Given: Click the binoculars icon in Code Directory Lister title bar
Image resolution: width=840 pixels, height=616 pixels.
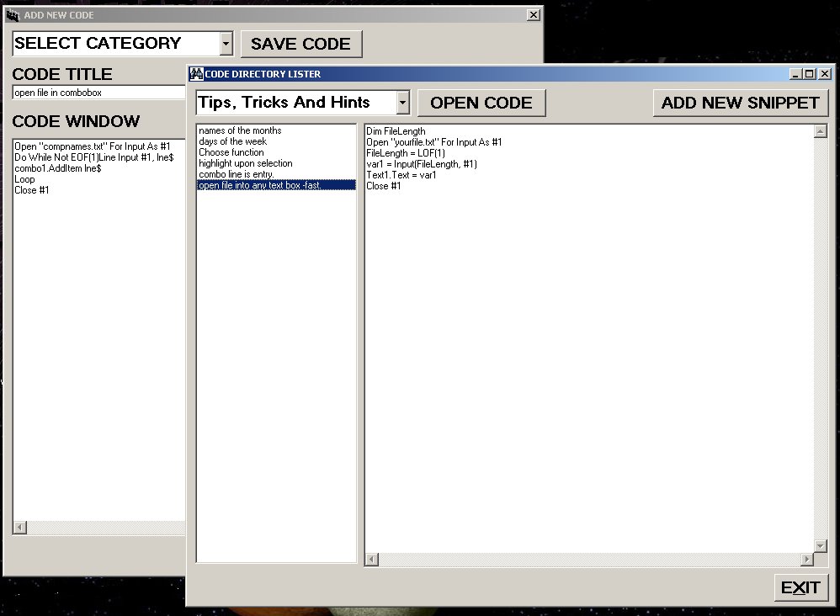Looking at the screenshot, I should point(197,74).
